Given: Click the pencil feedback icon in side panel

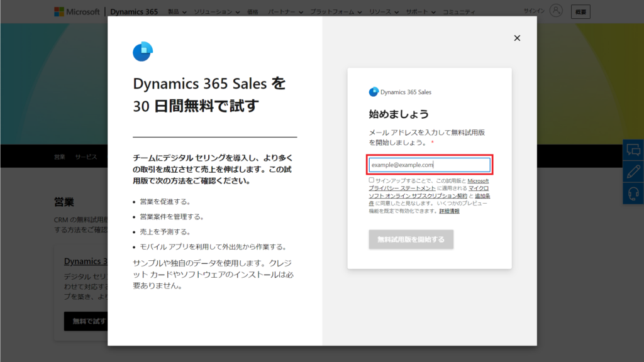Looking at the screenshot, I should pos(633,172).
